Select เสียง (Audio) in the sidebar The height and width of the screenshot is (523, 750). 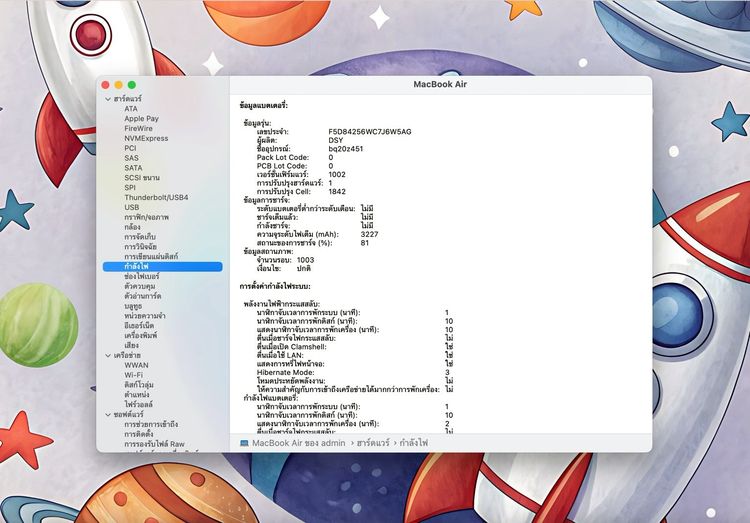click(132, 345)
